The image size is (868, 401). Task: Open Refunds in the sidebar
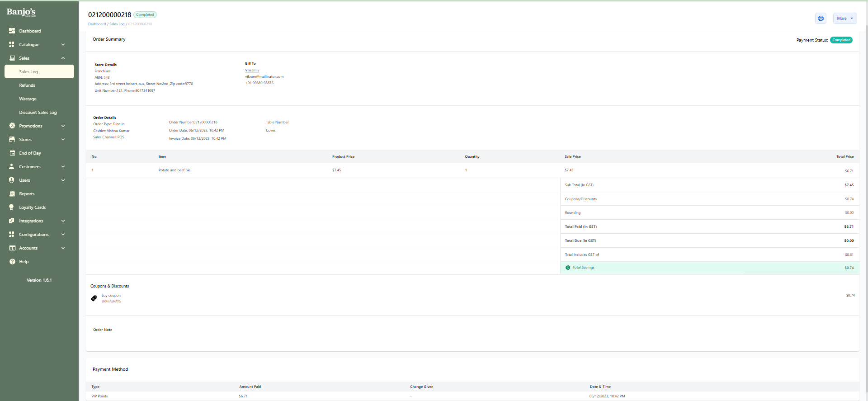coord(27,85)
